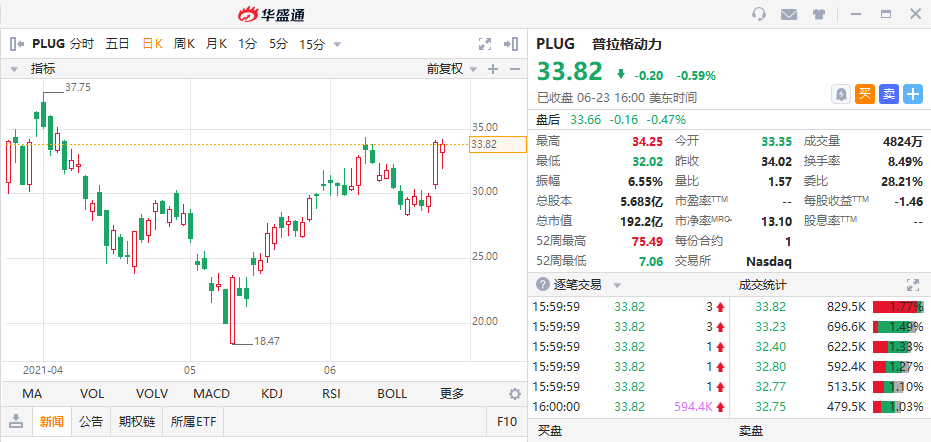This screenshot has height=442, width=931.
Task: Open indicator settings gear icon
Action: (x=515, y=394)
